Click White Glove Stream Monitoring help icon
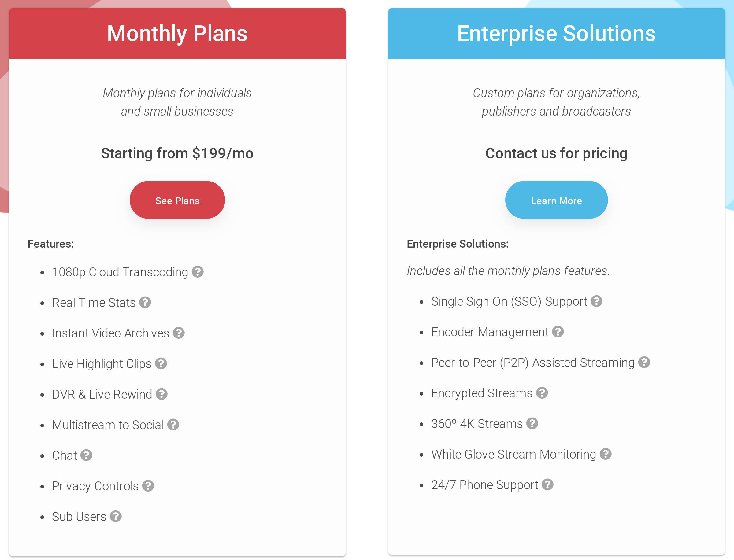 [606, 454]
